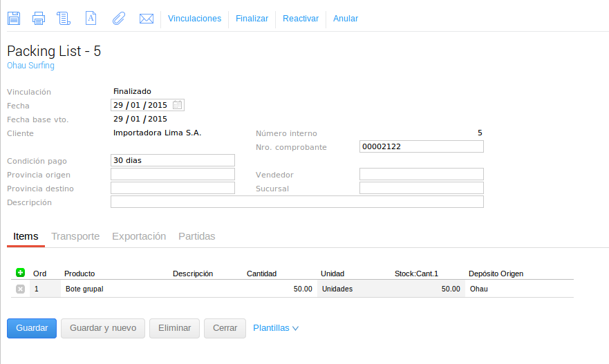Open the Vinculaciones toolbar menu

(194, 19)
